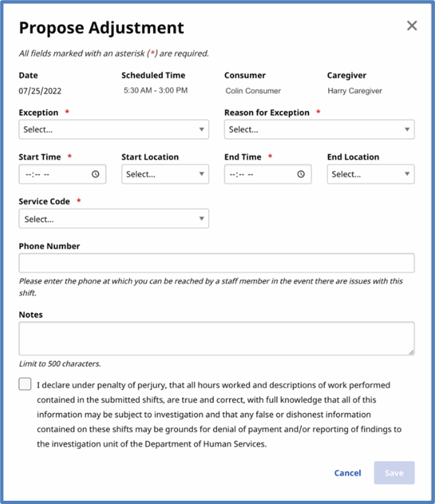Click the Exception dropdown arrow

[x=202, y=130]
